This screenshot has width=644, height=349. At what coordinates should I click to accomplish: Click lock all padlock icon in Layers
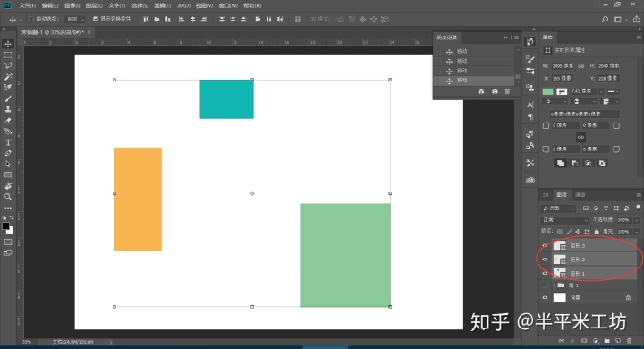(597, 232)
